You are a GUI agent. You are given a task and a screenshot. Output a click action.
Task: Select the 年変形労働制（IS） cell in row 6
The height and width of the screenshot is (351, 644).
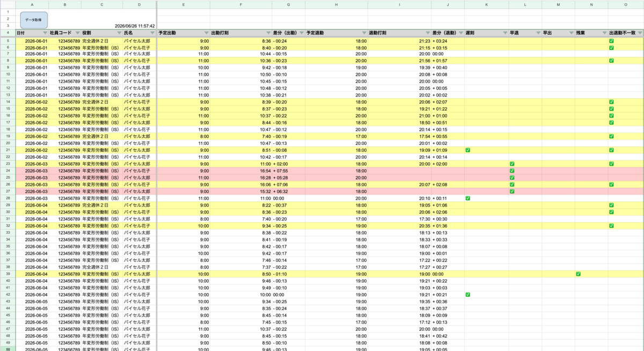(x=102, y=47)
